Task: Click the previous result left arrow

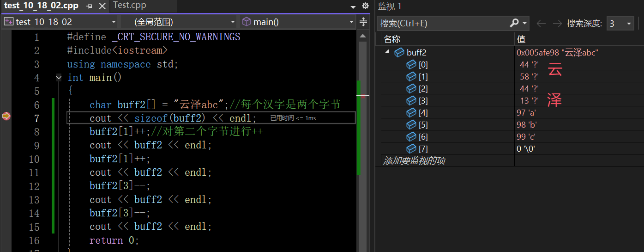Action: point(541,23)
